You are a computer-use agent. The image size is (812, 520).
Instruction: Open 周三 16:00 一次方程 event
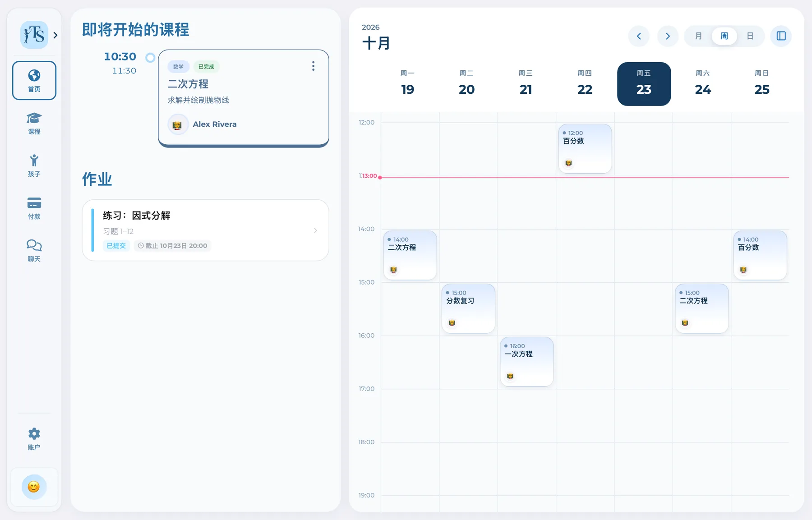[x=526, y=362]
